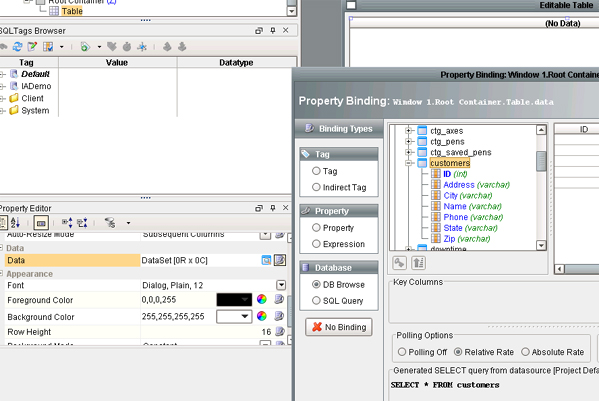This screenshot has width=599, height=401.
Task: Click the property filter funnel icon
Action: coord(110,222)
